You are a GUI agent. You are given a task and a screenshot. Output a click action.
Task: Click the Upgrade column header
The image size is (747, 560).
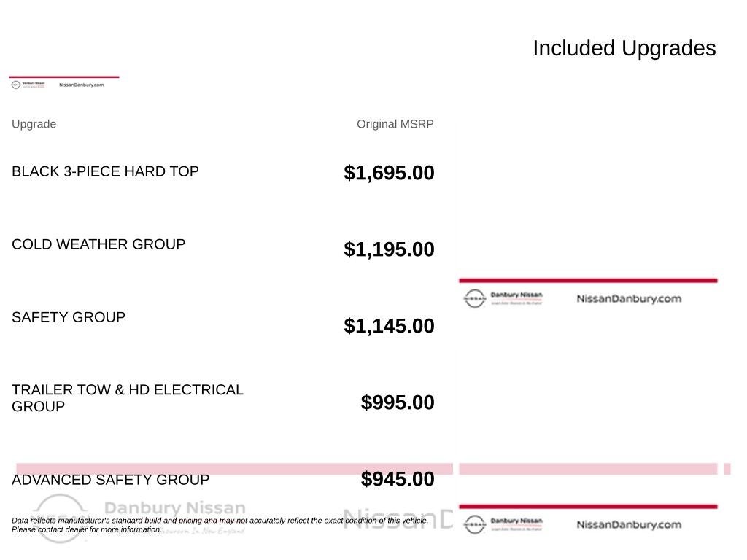tap(34, 124)
